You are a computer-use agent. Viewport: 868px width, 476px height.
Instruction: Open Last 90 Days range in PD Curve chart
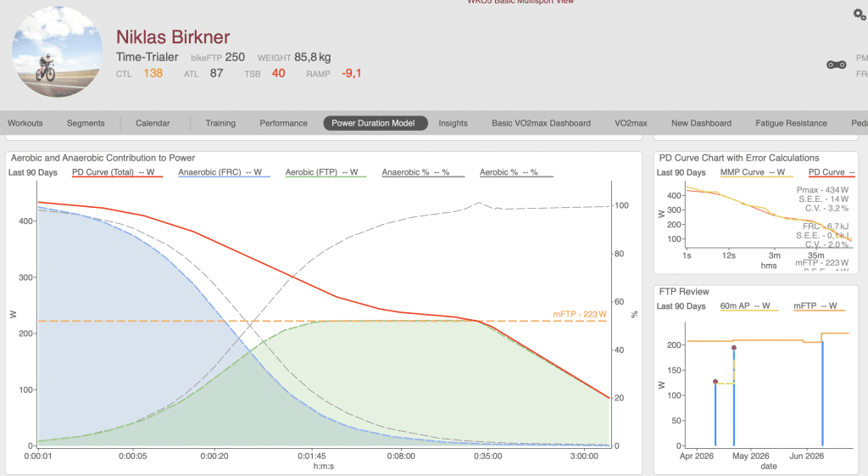tap(681, 172)
